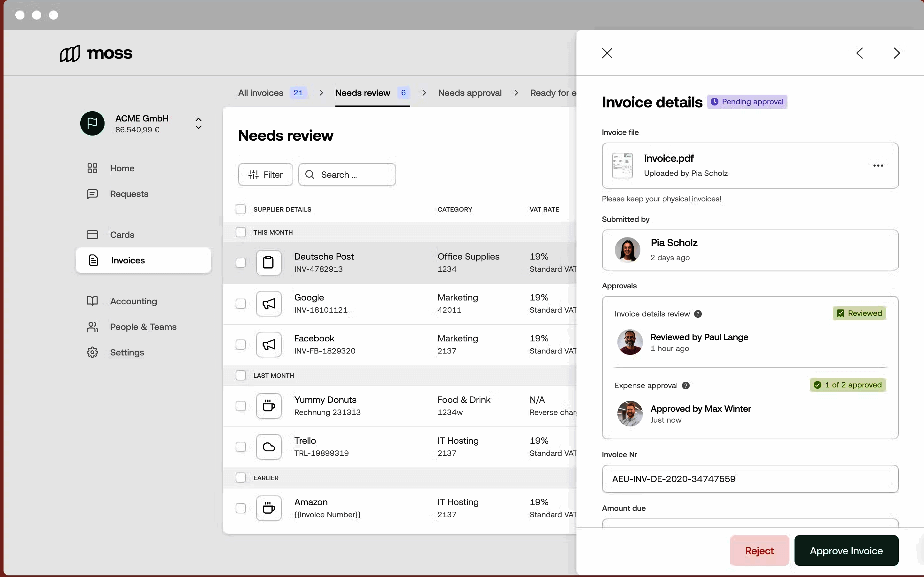Go to previous invoice with left chevron
This screenshot has width=924, height=577.
point(860,53)
